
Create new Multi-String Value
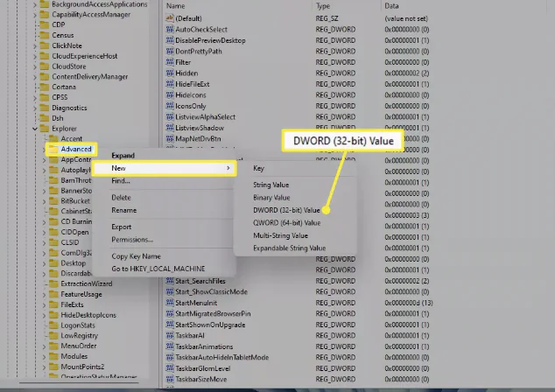pos(280,235)
